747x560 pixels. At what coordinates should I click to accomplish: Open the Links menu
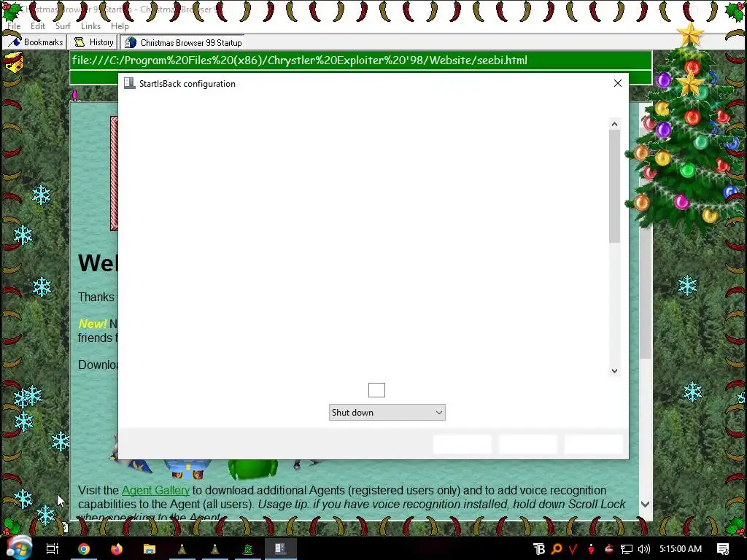90,26
